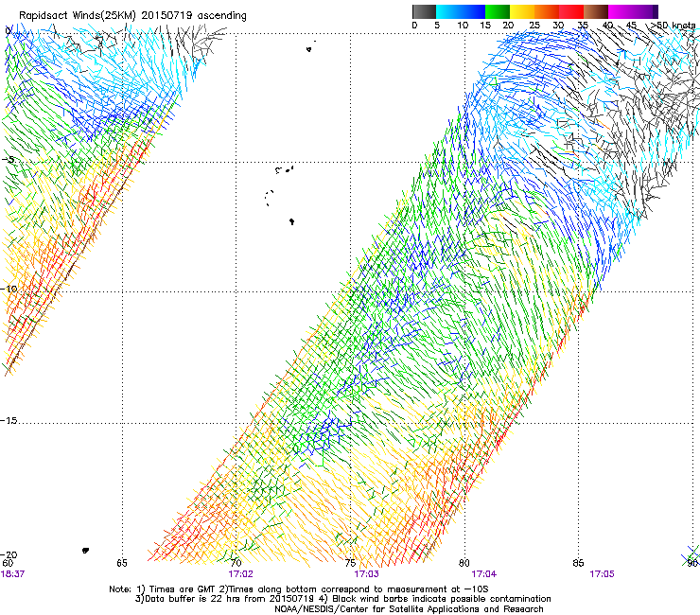Image resolution: width=700 pixels, height=615 pixels.
Task: Click the '-15' latitude axis label
Action: coord(9,420)
